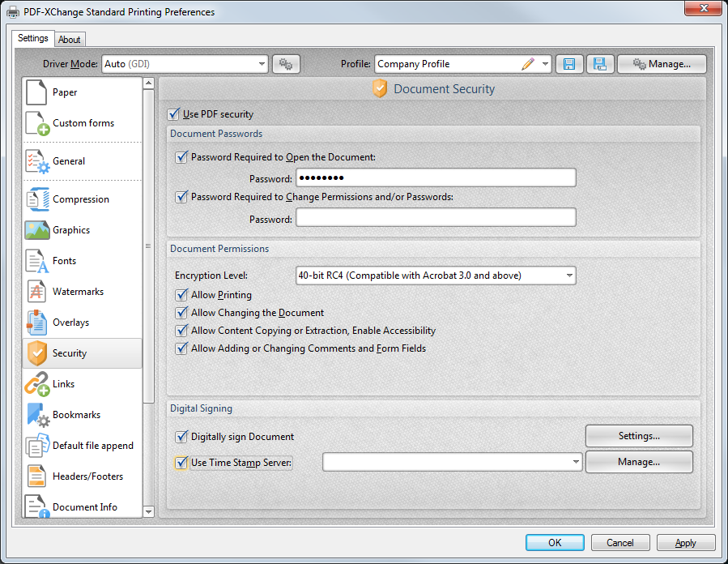The height and width of the screenshot is (564, 728).
Task: Toggle Allow Adding or Changing Comments checkbox
Action: tap(181, 348)
